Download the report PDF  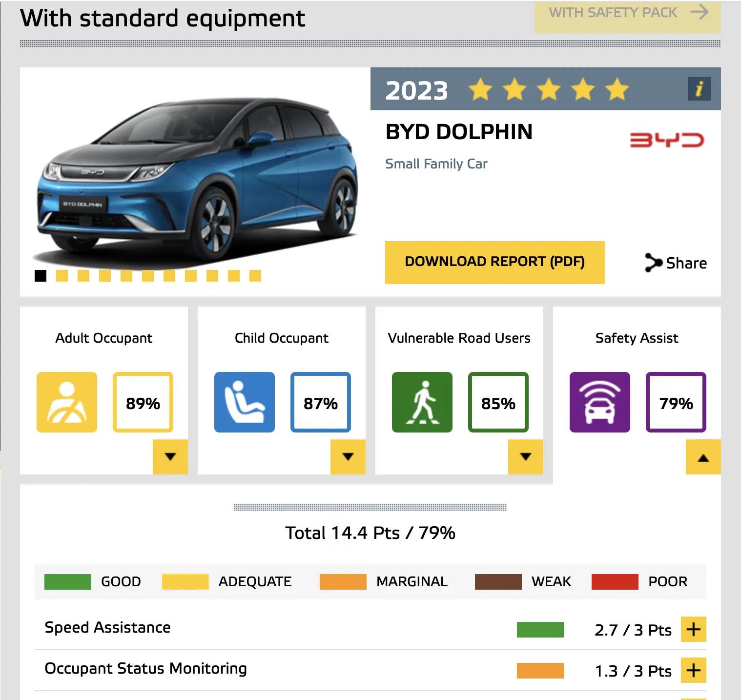click(495, 262)
